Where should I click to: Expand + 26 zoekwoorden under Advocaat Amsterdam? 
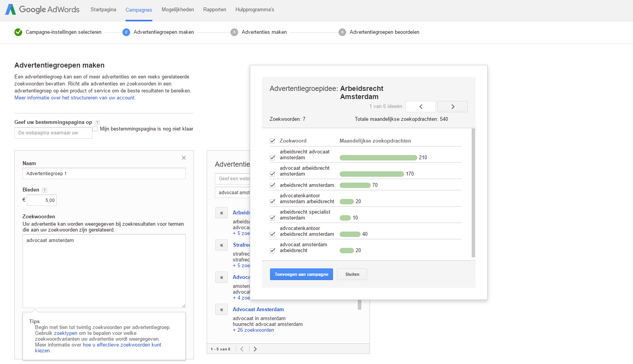point(253,330)
